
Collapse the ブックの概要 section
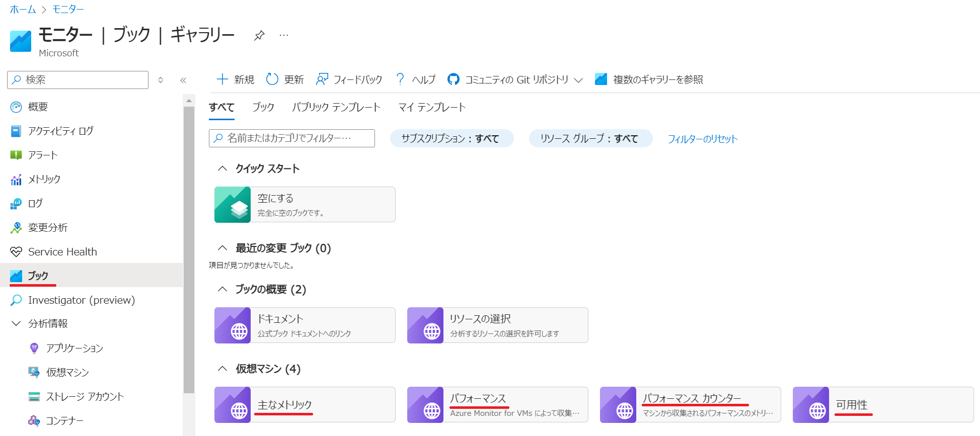click(x=222, y=289)
